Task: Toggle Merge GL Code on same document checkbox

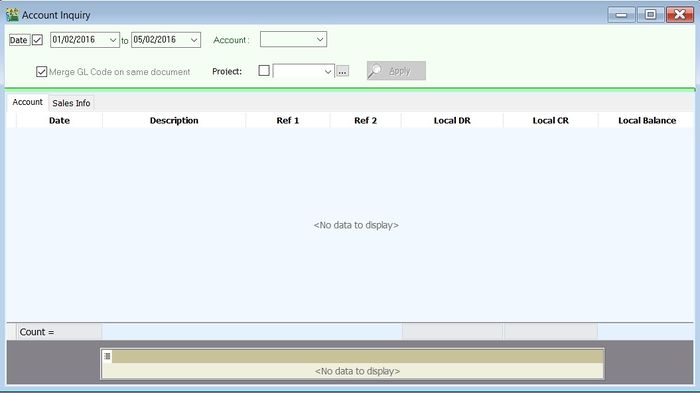Action: (42, 71)
